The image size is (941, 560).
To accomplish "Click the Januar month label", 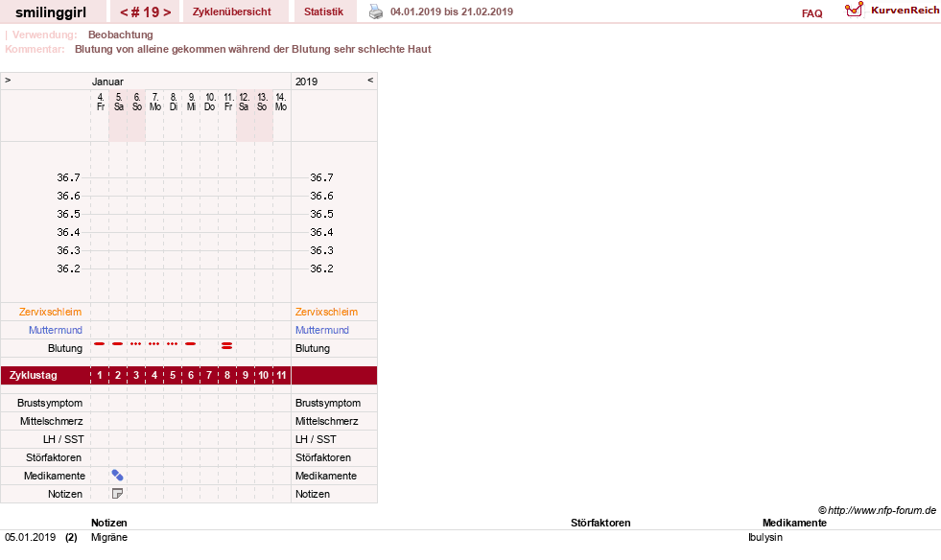I will point(107,82).
